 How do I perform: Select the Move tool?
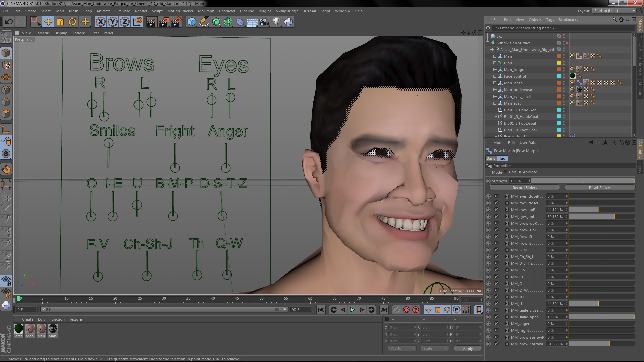click(48, 22)
